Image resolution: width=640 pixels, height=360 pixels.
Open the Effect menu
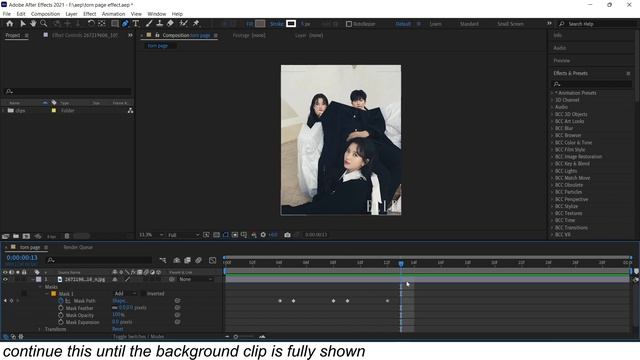(90, 14)
